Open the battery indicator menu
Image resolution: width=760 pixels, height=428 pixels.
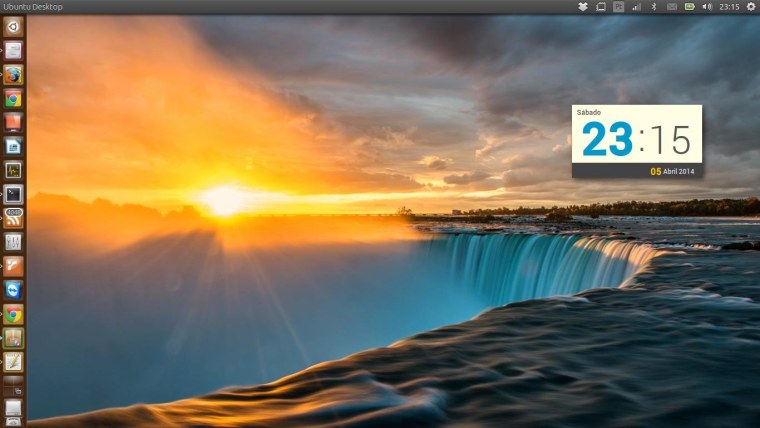click(x=689, y=7)
